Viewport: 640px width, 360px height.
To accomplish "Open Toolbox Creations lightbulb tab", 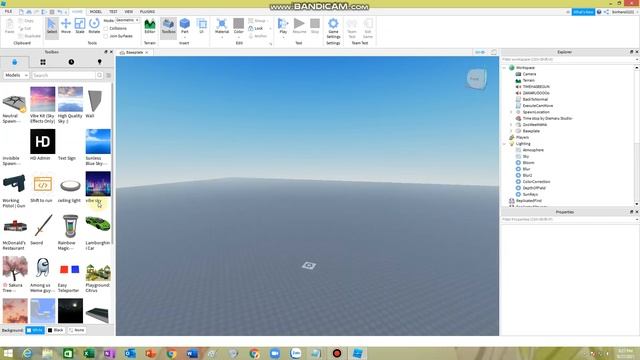I will [99, 62].
